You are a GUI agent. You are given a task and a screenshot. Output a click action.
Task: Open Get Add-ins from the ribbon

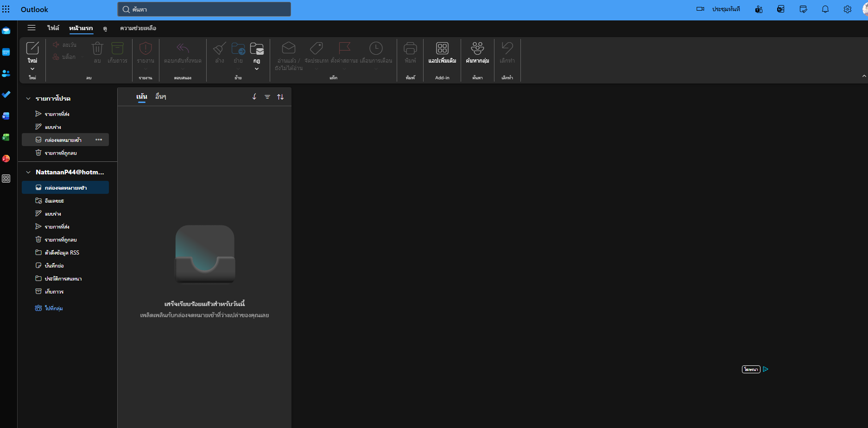pos(442,53)
